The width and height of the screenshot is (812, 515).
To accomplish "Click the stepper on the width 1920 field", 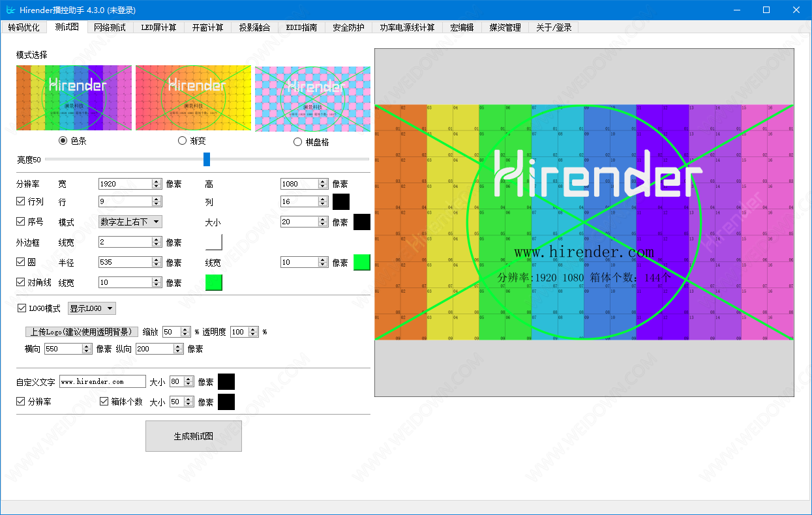I will click(x=157, y=184).
